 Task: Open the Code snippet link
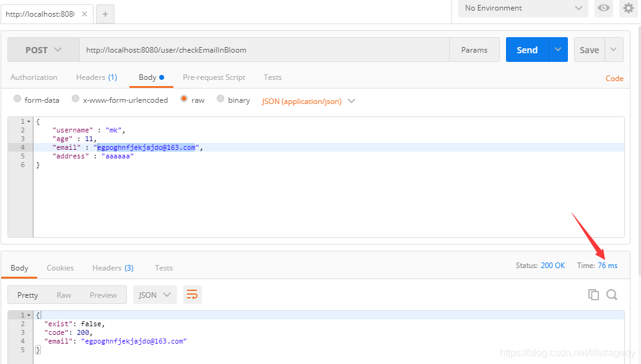pos(614,79)
